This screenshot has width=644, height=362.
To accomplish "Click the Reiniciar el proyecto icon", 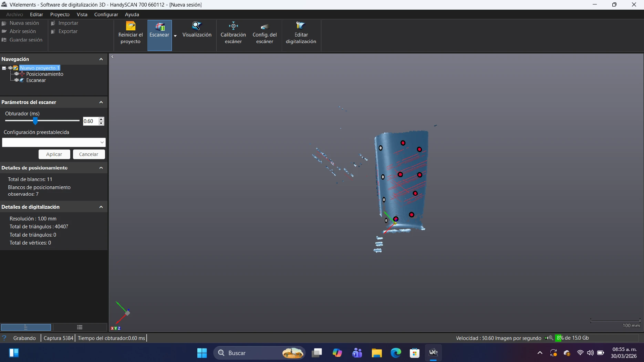I will click(x=131, y=27).
